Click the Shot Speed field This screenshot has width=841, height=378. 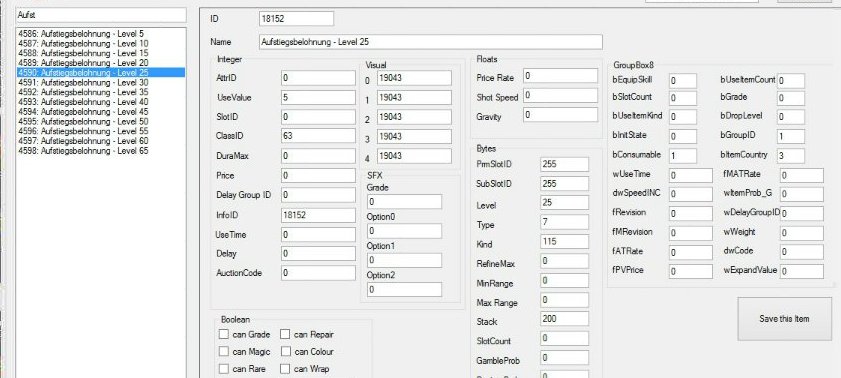point(560,95)
